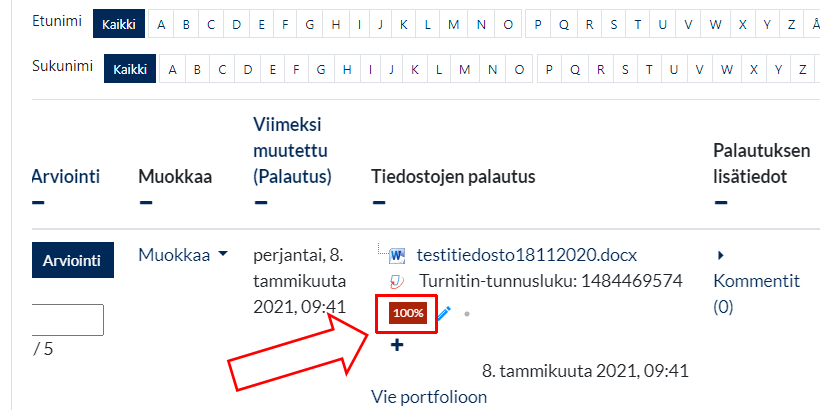Hide the Muokkaa column with minus icon
The image size is (820, 410).
click(x=145, y=203)
